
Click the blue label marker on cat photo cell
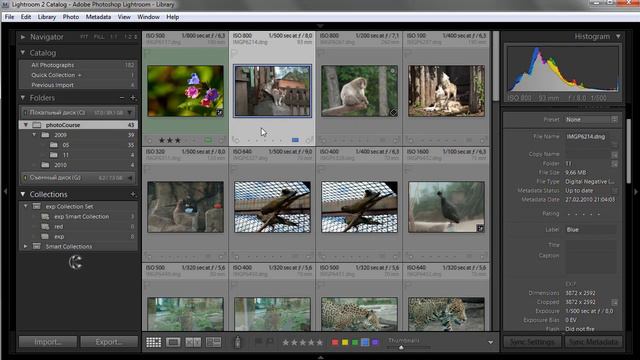coord(295,140)
